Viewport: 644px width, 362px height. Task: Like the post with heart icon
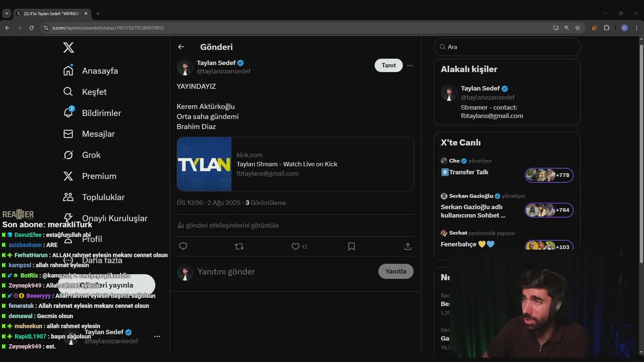click(x=296, y=246)
